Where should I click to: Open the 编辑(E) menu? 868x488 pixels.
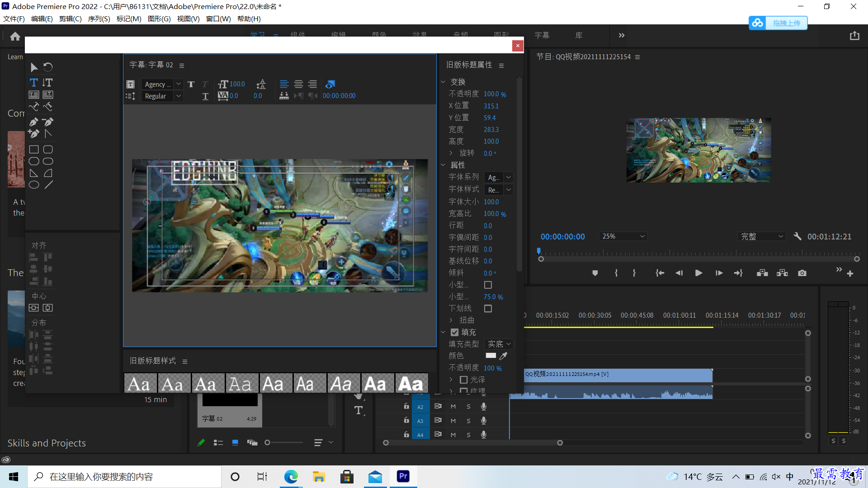tap(42, 19)
